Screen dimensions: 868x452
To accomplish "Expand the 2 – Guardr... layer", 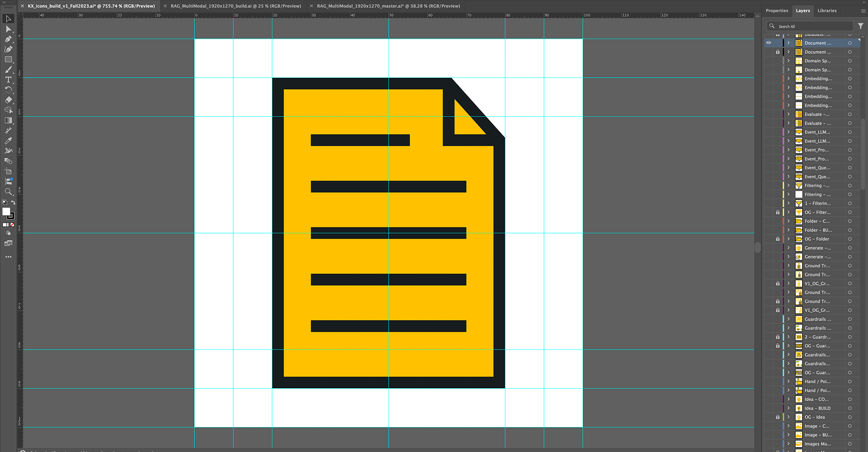I will pos(788,337).
